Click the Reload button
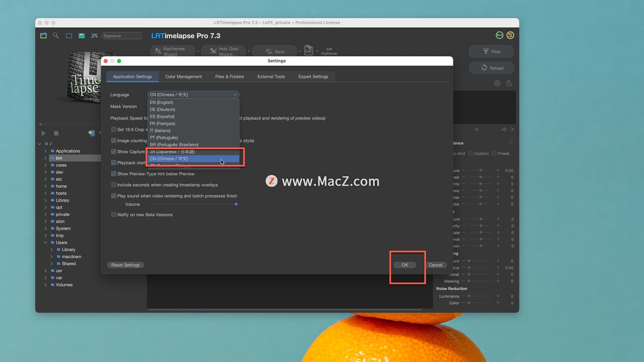The image size is (644, 362). tap(491, 68)
